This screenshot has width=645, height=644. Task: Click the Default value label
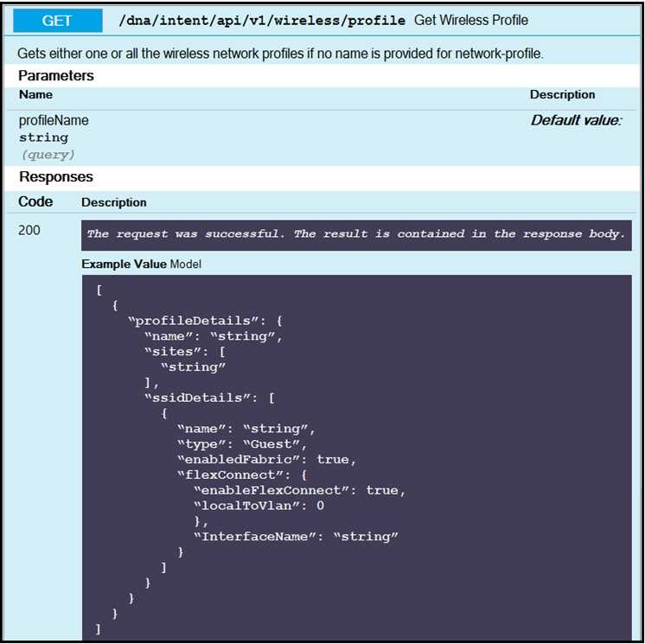click(576, 121)
